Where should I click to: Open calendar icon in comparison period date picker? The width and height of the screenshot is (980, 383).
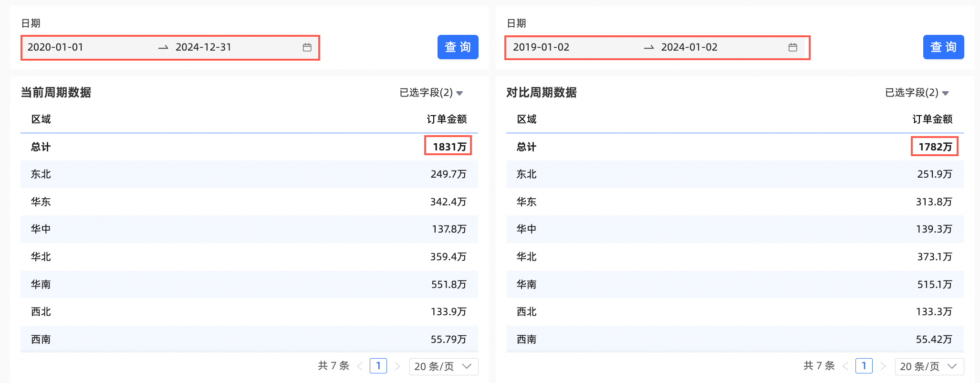pyautogui.click(x=793, y=47)
